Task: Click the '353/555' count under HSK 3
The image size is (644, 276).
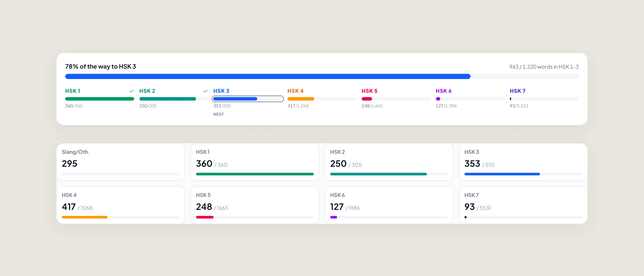Action: [222, 106]
